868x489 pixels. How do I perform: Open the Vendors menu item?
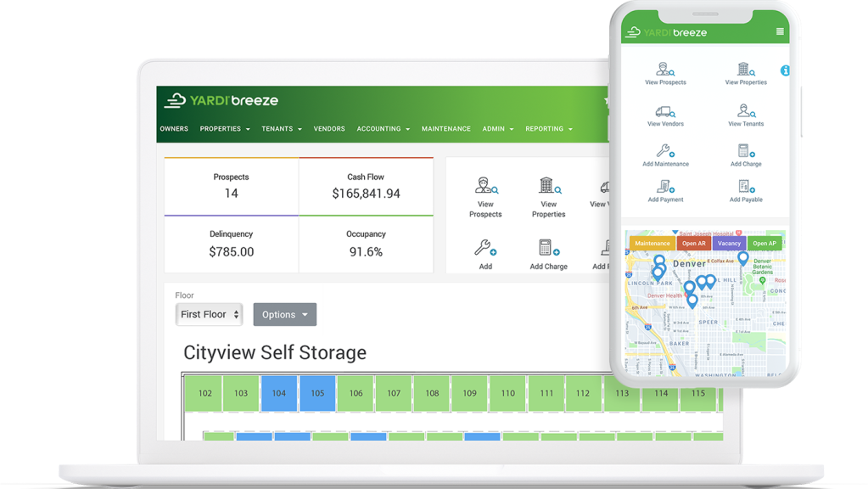[x=329, y=129]
